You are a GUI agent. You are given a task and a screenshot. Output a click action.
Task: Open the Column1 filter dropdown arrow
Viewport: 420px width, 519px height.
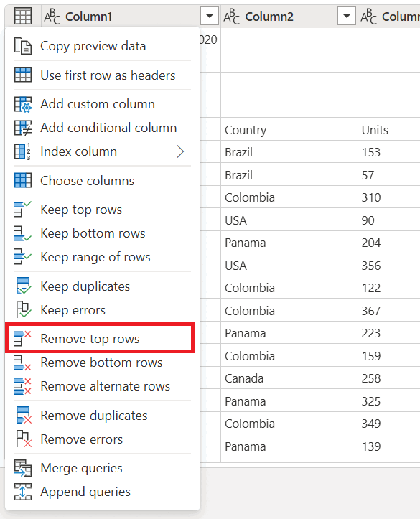(x=210, y=16)
